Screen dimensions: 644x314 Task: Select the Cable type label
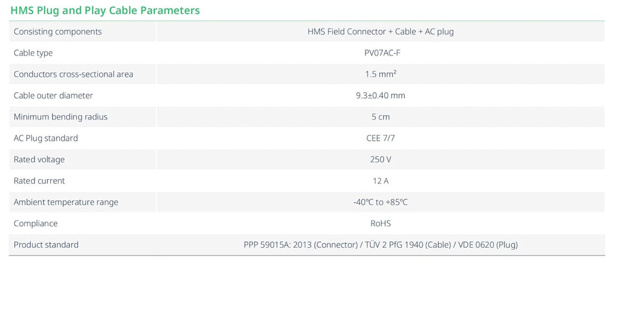click(x=33, y=53)
